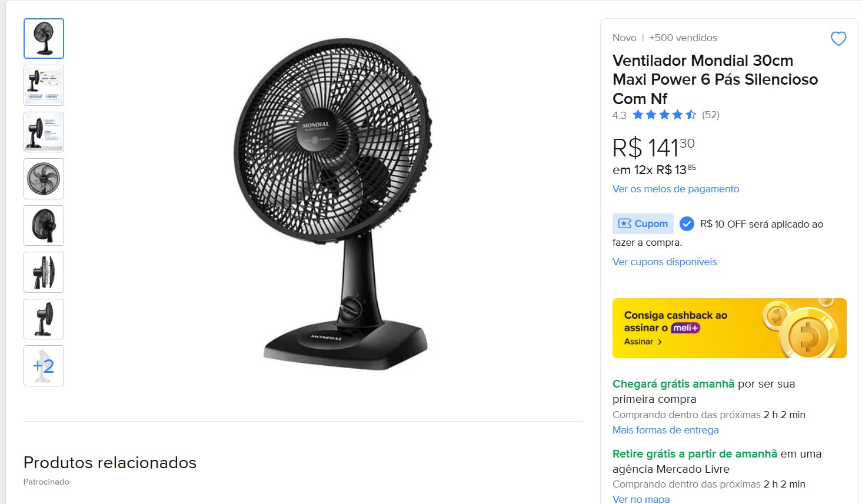The width and height of the screenshot is (862, 504).
Task: Click the Cupom ticket badge
Action: 643,223
